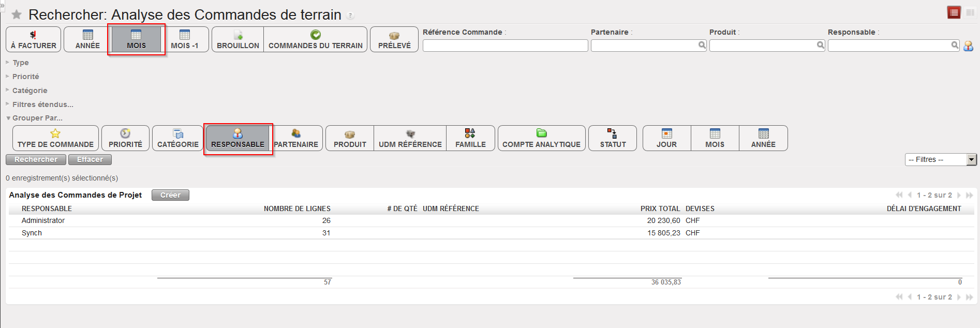
Task: Expand the Synch group row
Action: pyautogui.click(x=491, y=233)
